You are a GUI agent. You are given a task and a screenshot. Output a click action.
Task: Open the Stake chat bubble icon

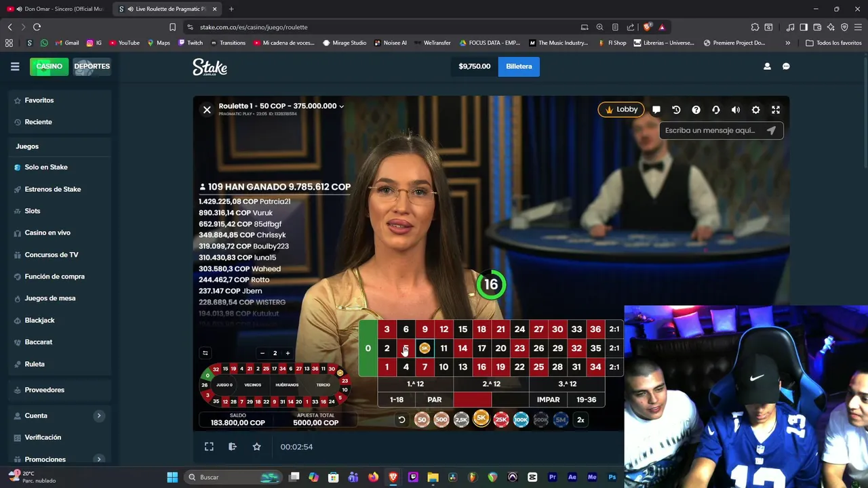pos(786,66)
